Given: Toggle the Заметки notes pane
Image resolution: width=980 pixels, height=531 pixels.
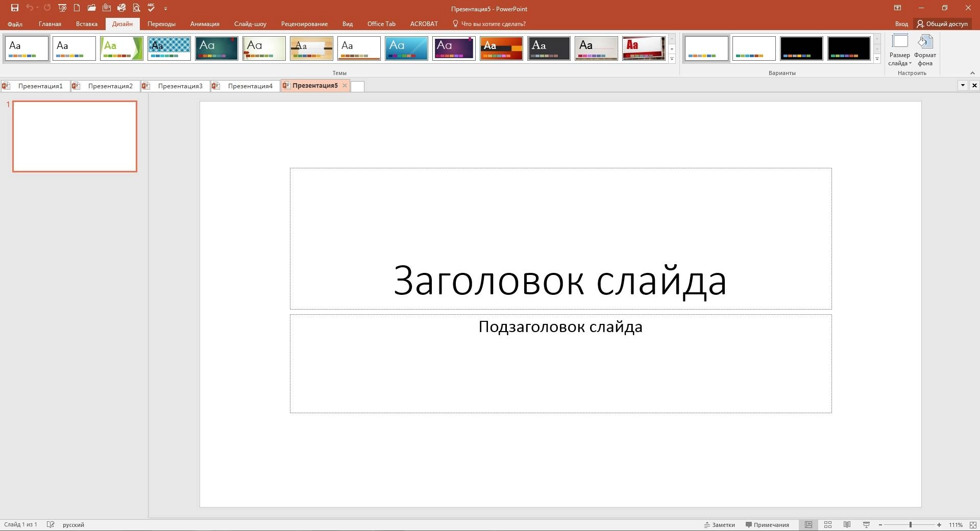Looking at the screenshot, I should coord(719,524).
